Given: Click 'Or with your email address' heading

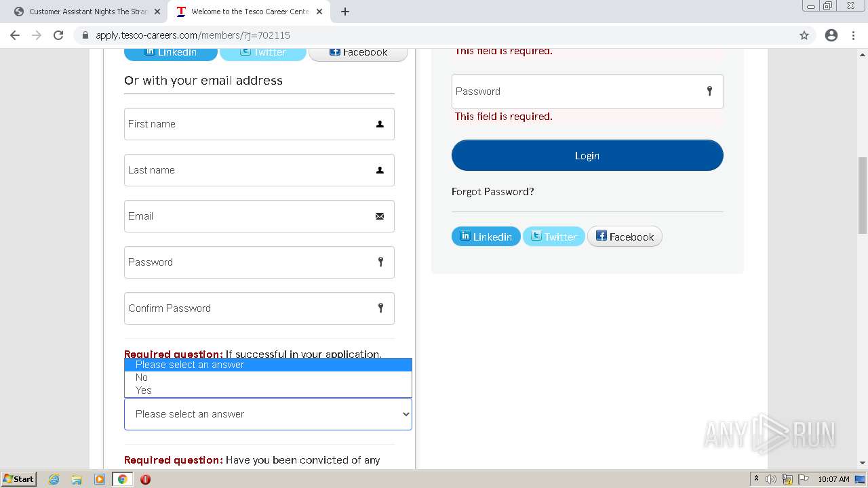Looking at the screenshot, I should coord(203,81).
